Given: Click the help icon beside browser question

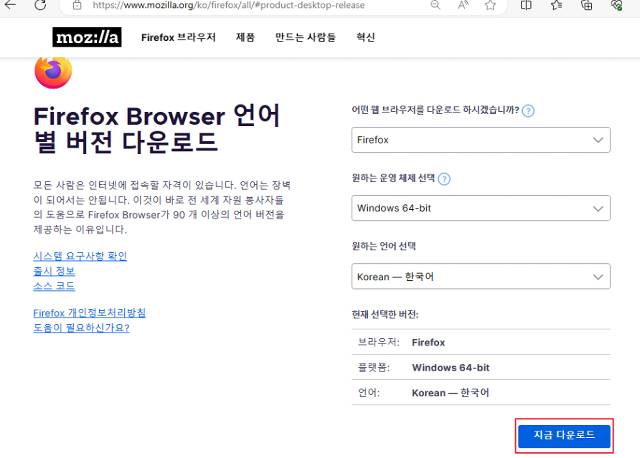Looking at the screenshot, I should point(528,111).
